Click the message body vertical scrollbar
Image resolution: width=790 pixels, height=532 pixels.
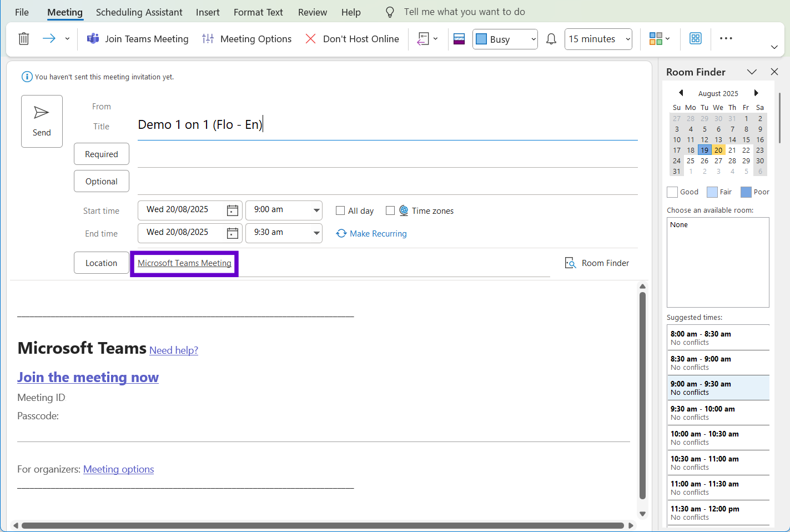point(642,396)
